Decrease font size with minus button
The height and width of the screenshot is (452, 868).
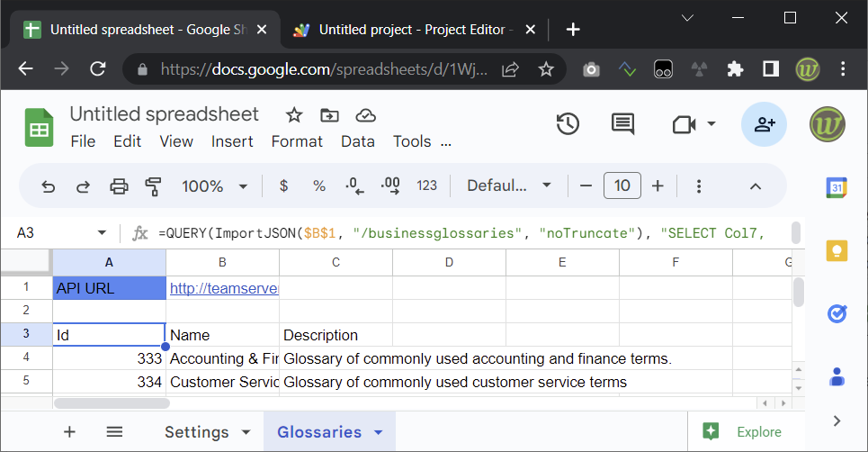pos(586,185)
